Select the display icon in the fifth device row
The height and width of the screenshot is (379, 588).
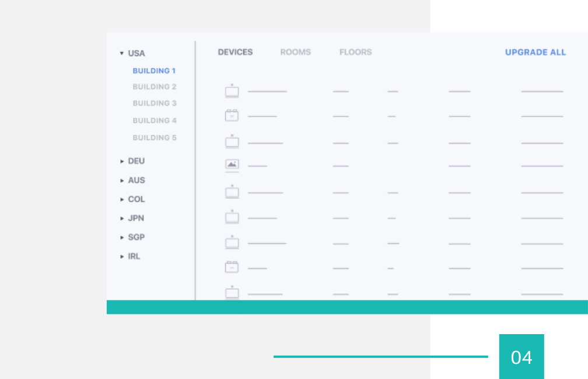coord(232,192)
